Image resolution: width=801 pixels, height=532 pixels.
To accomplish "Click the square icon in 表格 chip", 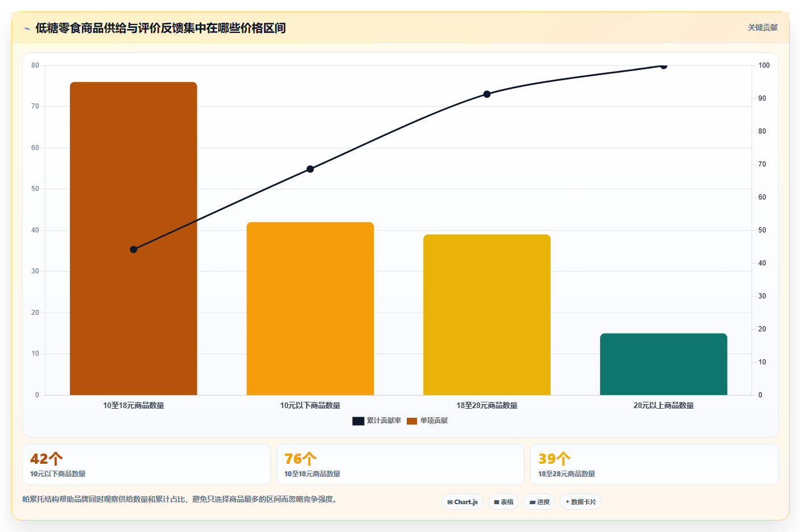I will (x=497, y=502).
